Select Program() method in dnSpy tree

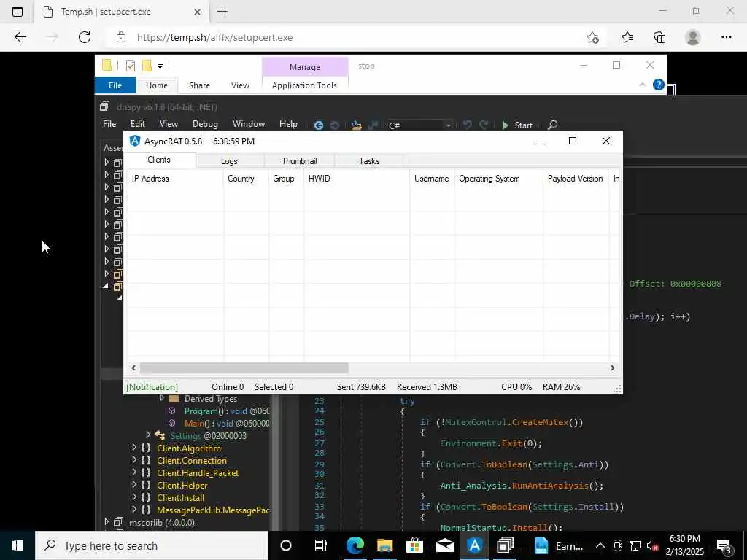click(x=227, y=411)
